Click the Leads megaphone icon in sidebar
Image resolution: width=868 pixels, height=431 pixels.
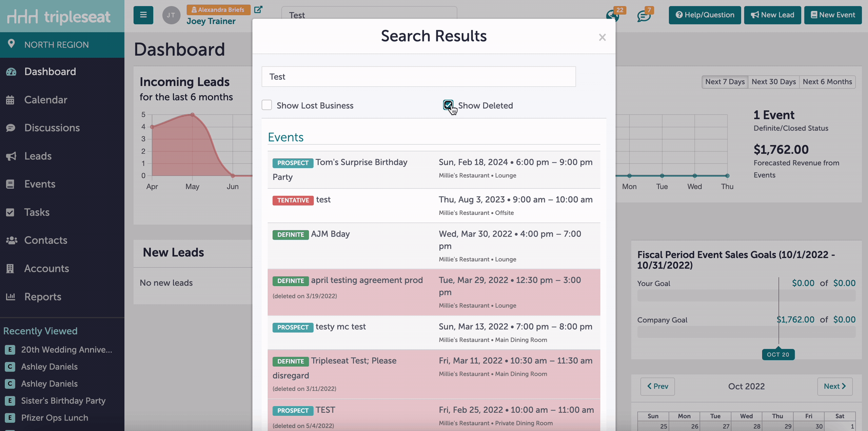[11, 156]
